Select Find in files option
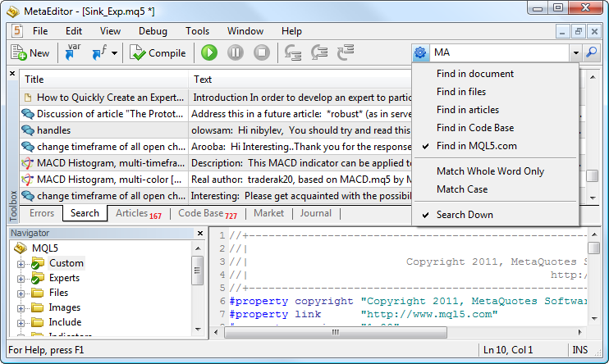609x364 pixels. point(496,92)
